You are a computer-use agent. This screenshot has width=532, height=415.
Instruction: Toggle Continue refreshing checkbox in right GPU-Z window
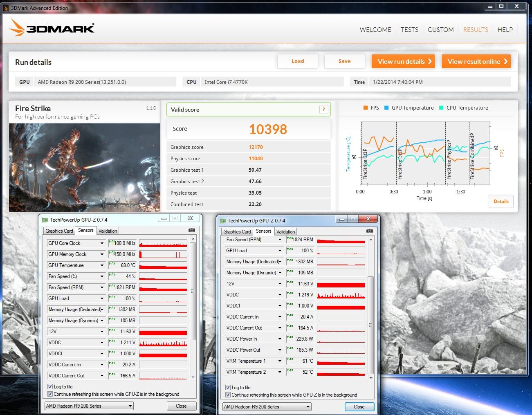click(x=228, y=395)
